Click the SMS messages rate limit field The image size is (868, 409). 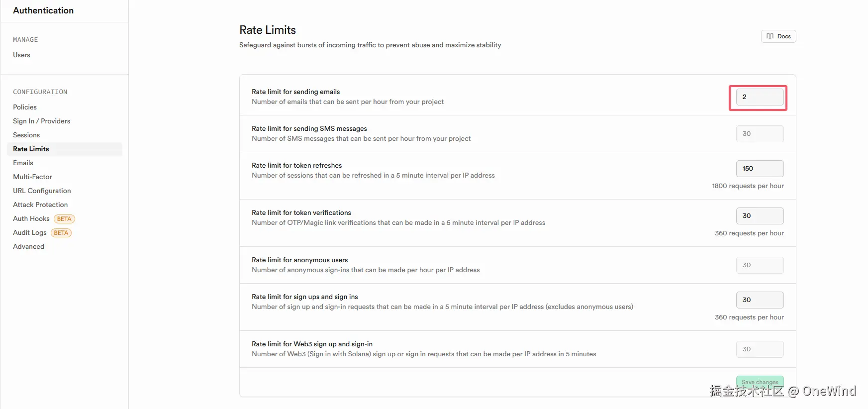760,134
